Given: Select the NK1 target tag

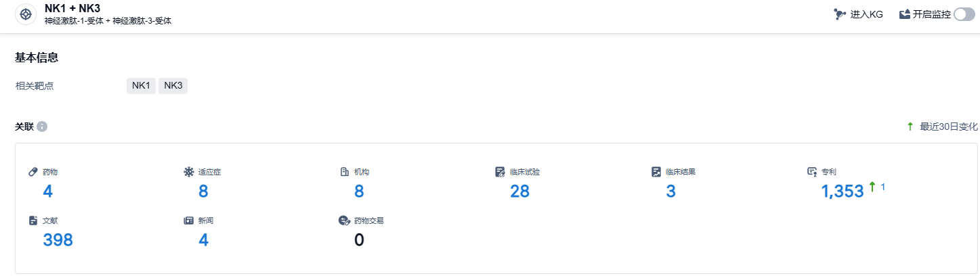Looking at the screenshot, I should (141, 85).
